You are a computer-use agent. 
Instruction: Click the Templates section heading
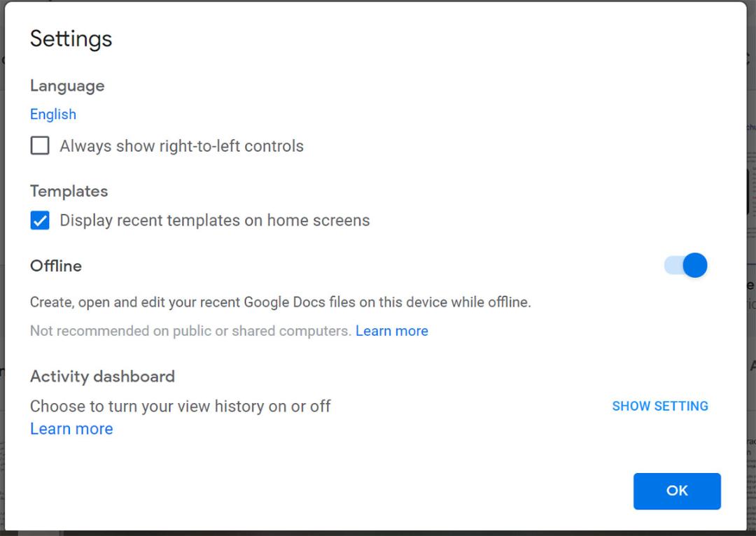69,191
